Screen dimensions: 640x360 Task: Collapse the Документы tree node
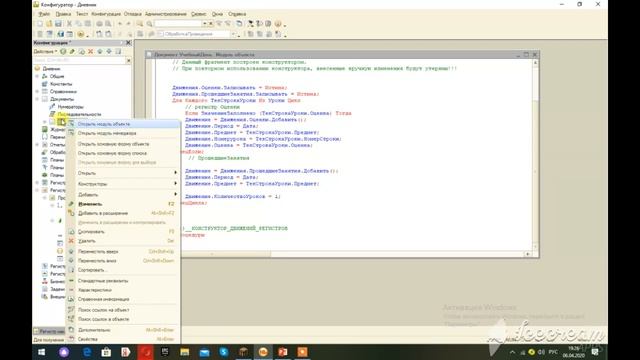37,99
